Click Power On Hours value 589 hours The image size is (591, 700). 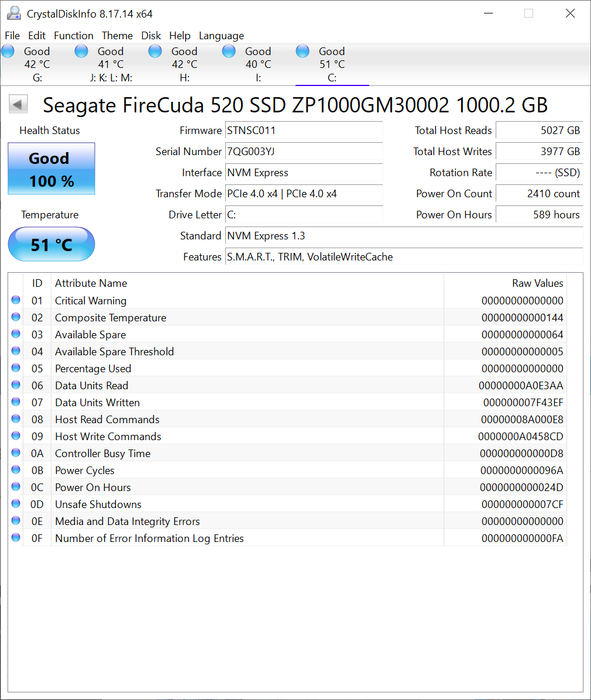pos(539,215)
